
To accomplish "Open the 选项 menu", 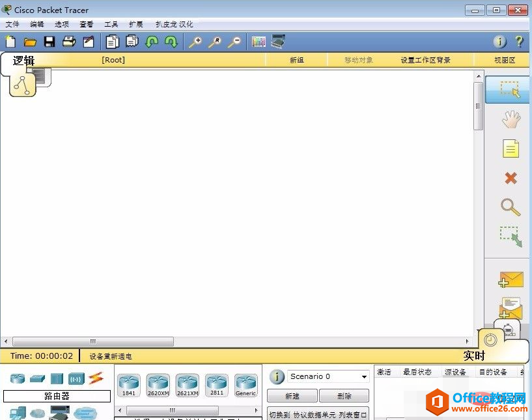I will pos(62,25).
